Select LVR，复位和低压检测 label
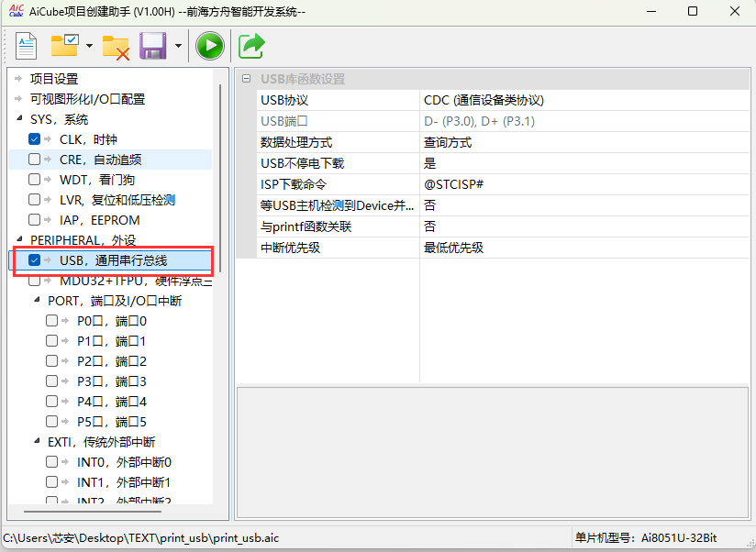Screen dimensions: 756x552 117,200
